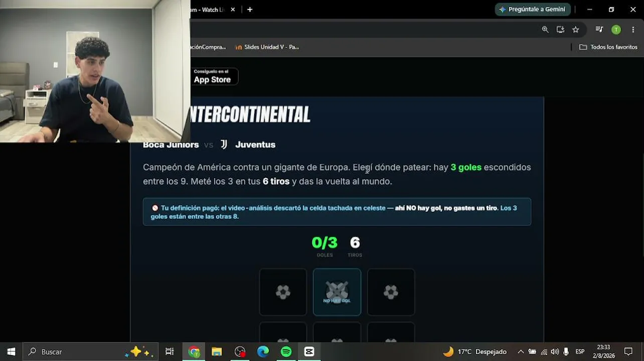This screenshot has height=361, width=644.
Task: Open a new browser tab
Action: (x=250, y=10)
